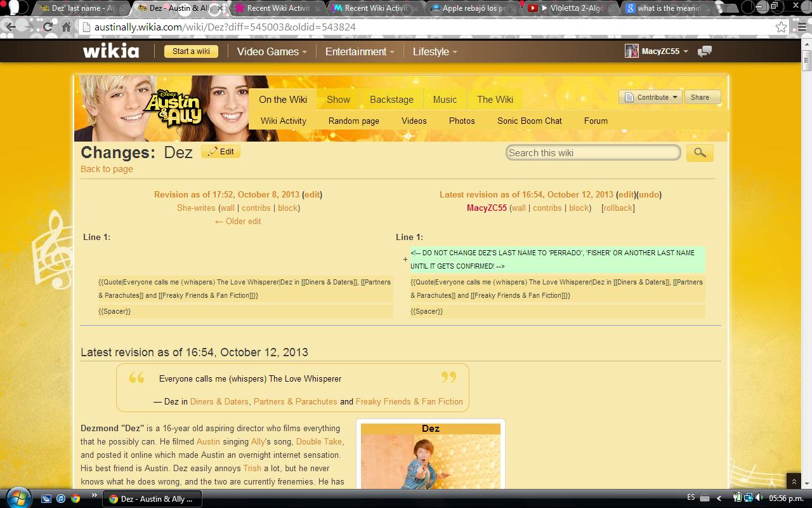
Task: Open the Videos submenu link
Action: pyautogui.click(x=414, y=121)
